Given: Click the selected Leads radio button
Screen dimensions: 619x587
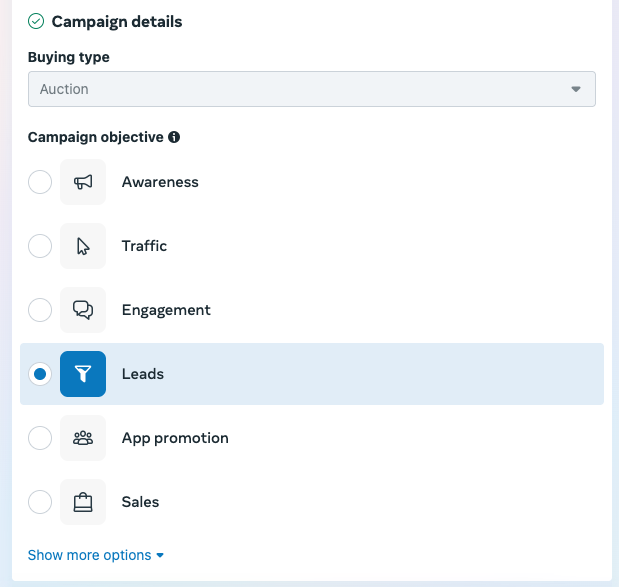Looking at the screenshot, I should [40, 374].
